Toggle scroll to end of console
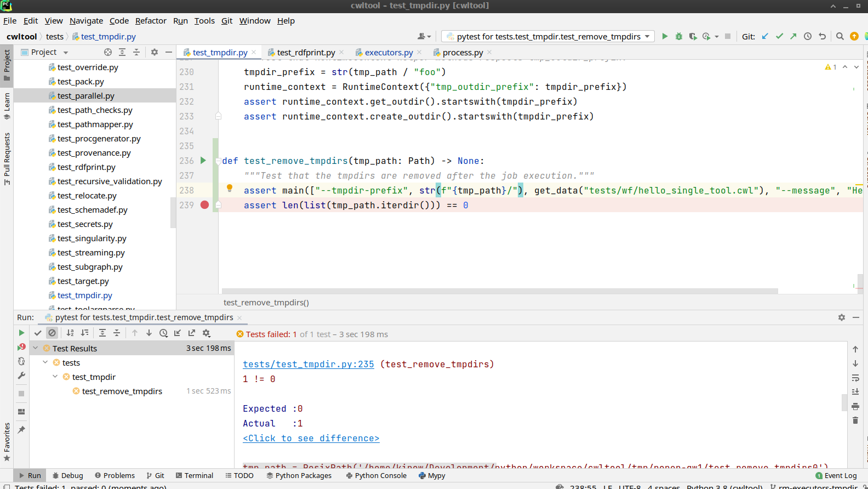 tap(855, 391)
